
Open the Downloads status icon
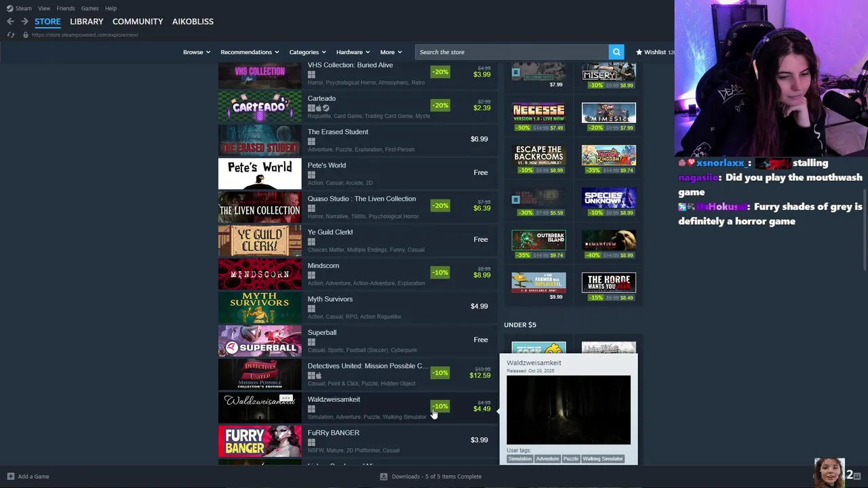[384, 476]
